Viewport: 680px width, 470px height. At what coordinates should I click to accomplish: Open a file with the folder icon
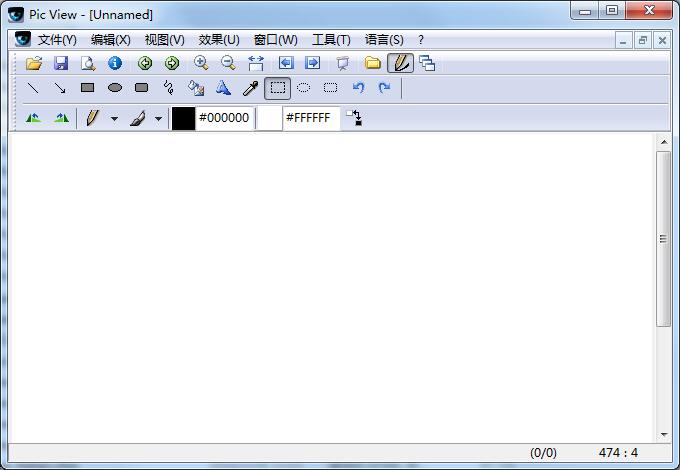34,63
